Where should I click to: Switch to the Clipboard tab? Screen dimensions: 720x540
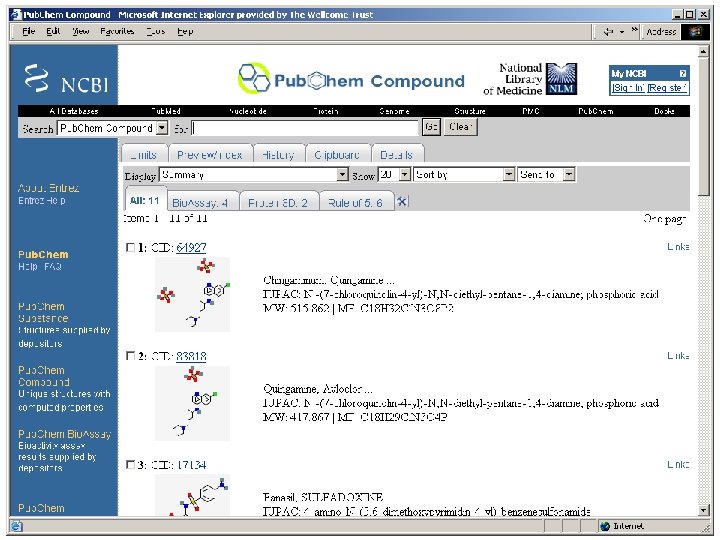(338, 154)
